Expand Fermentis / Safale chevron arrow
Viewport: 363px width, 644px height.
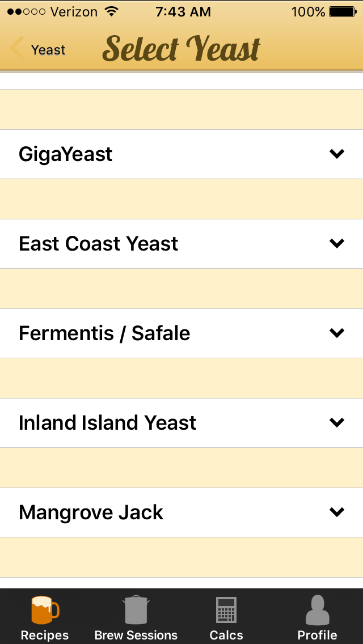[x=337, y=333]
